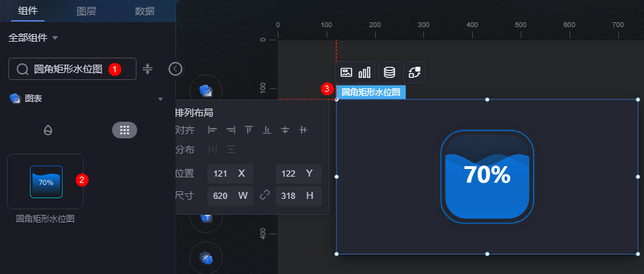Screen dimensions: 644x274
Task: Select the 圆角矩形水位图 component thumbnail
Action: pyautogui.click(x=45, y=182)
